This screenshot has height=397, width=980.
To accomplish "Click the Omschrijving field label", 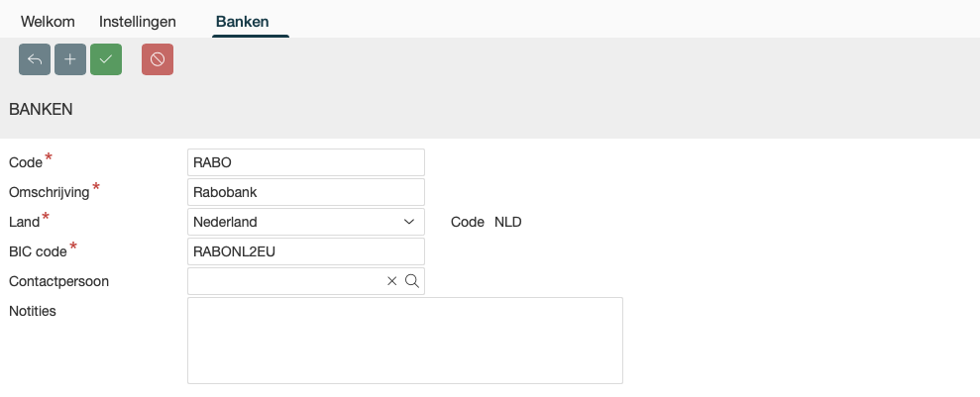I will coord(49,191).
